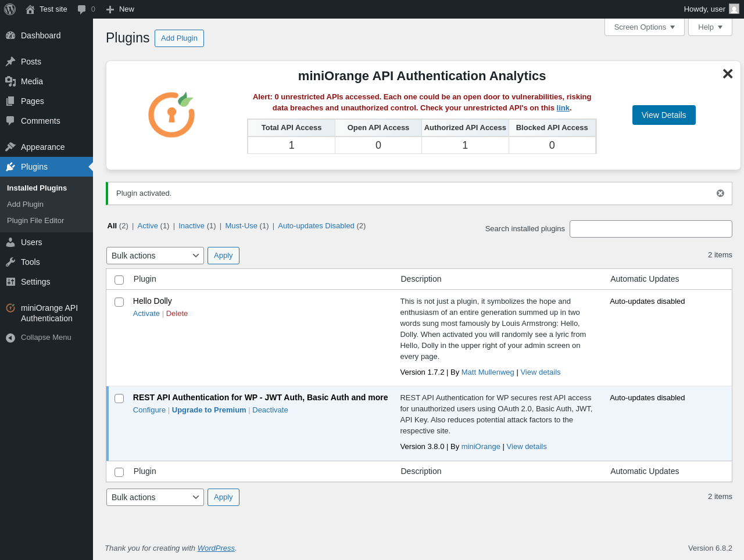Image resolution: width=744 pixels, height=560 pixels.
Task: Open Plugin File Editor submenu item
Action: click(35, 221)
